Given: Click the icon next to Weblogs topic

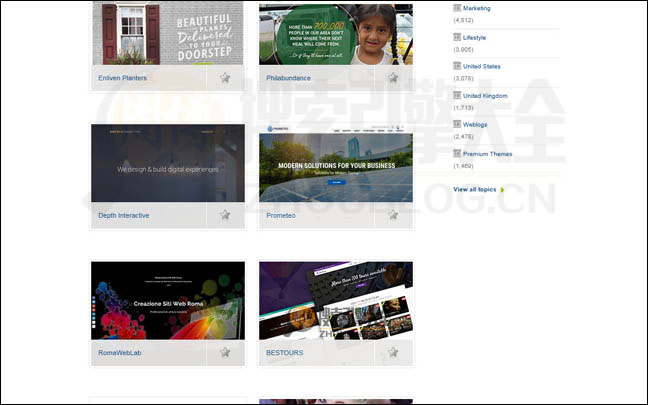Looking at the screenshot, I should click(x=457, y=124).
